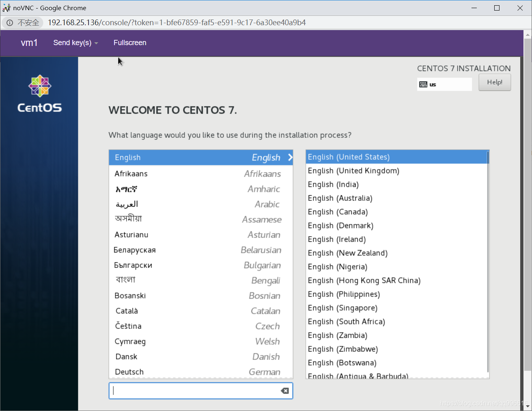Screen dimensions: 532x411
Task: Select English (Denmark) locale
Action: tap(396, 226)
